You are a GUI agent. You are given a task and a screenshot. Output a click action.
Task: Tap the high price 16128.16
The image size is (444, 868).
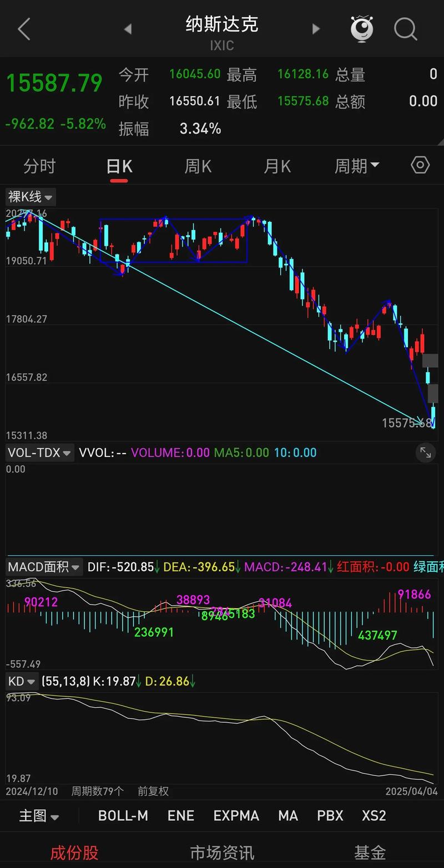(303, 74)
